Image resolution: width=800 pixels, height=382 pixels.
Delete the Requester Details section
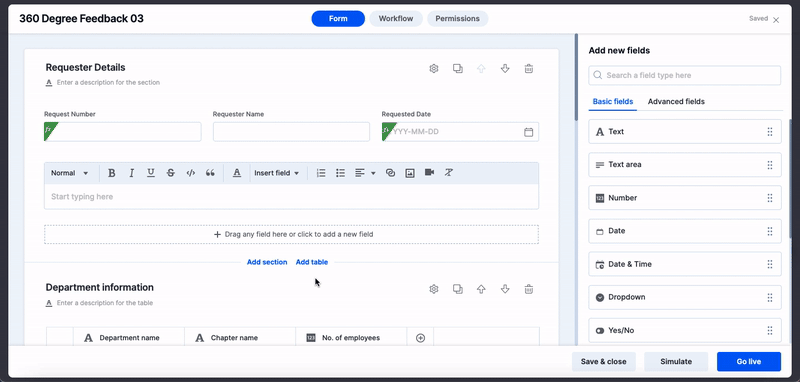(529, 68)
